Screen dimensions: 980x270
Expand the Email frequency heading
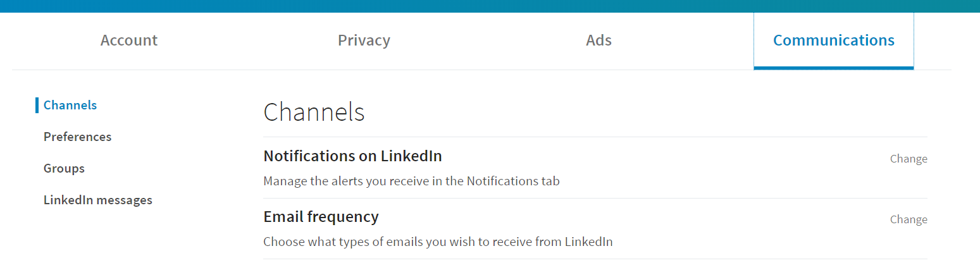coord(321,216)
